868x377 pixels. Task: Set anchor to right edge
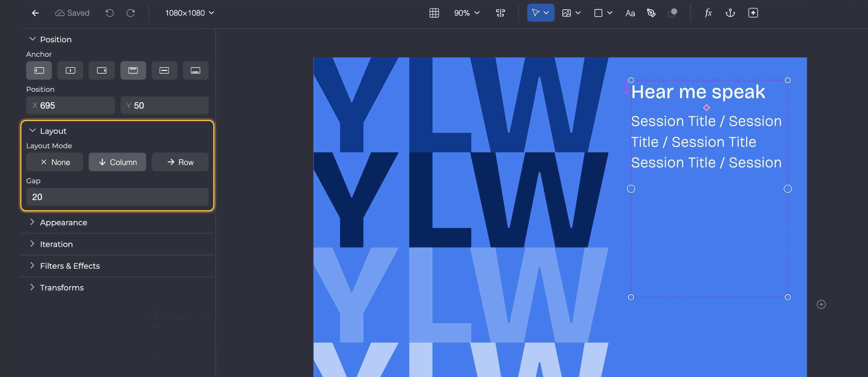pyautogui.click(x=102, y=70)
